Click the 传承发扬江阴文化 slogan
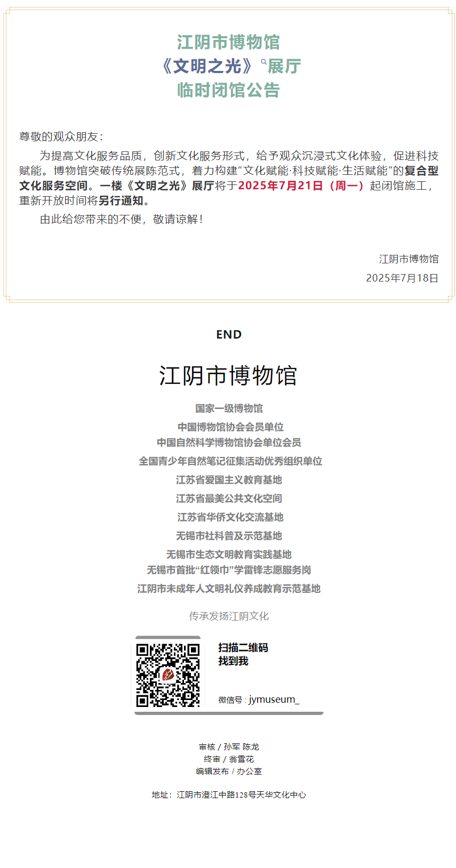The height and width of the screenshot is (868, 456). (229, 616)
